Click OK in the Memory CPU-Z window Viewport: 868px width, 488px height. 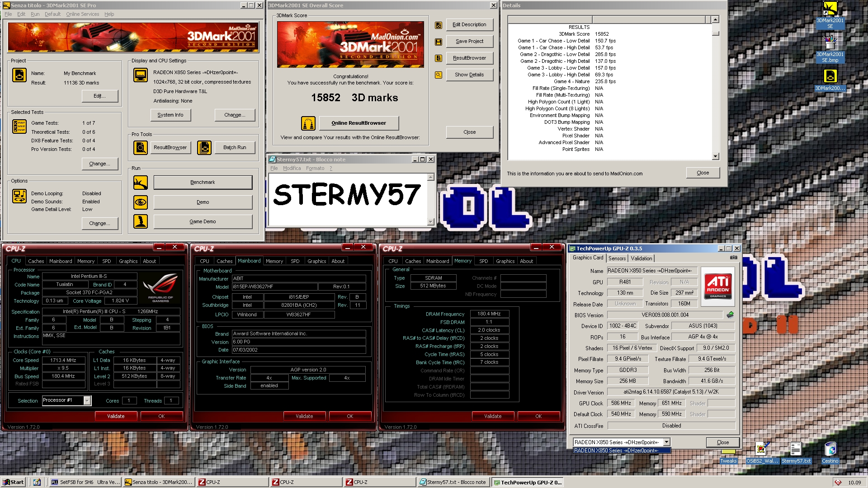pyautogui.click(x=538, y=416)
